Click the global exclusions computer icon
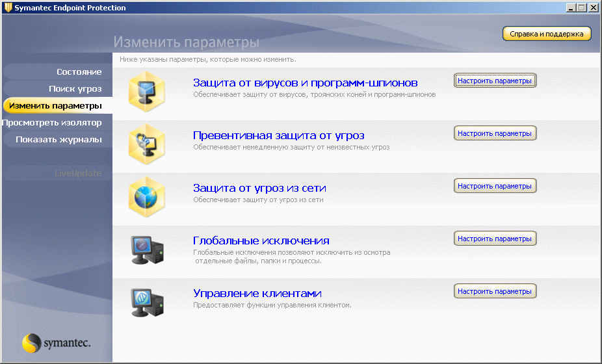Viewport: 602px width, 364px height. [x=148, y=250]
